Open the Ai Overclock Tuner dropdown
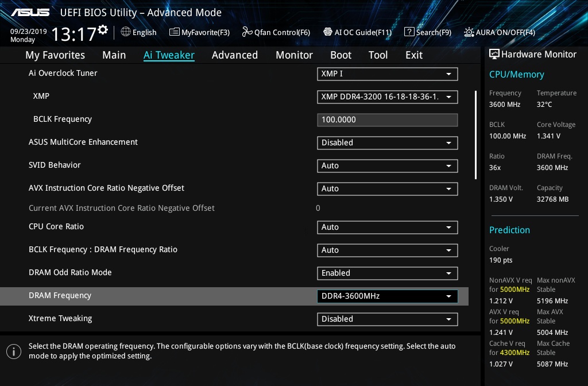This screenshot has height=386, width=588. pyautogui.click(x=388, y=74)
